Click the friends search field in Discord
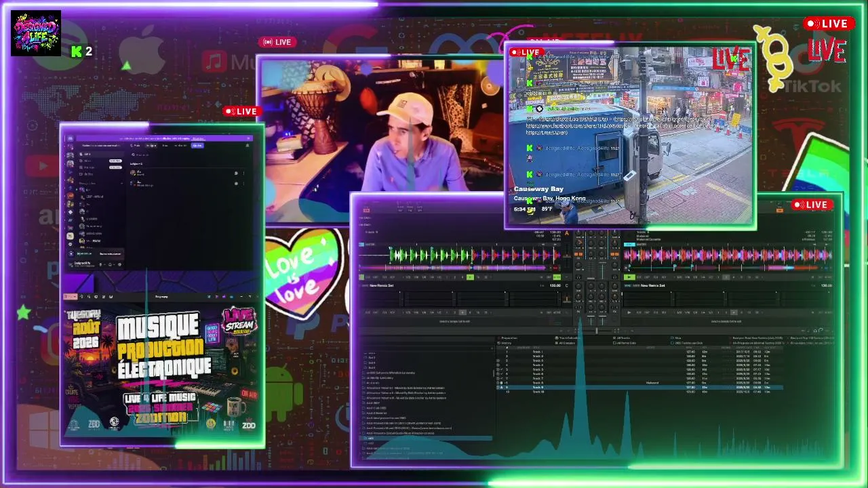 tap(190, 155)
